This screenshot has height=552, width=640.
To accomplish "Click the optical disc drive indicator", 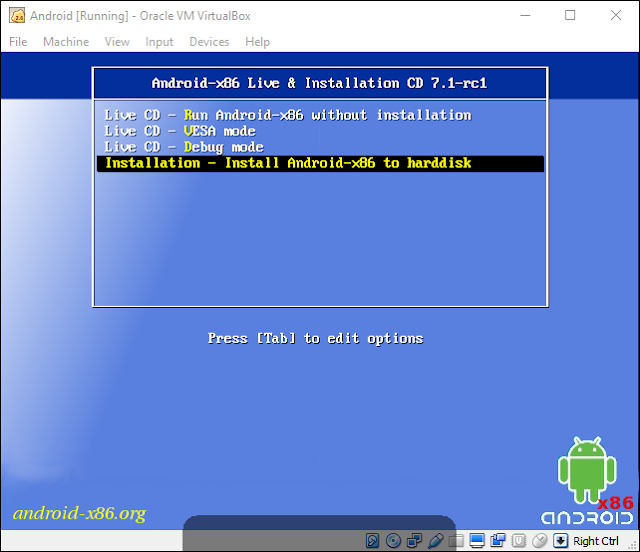I will 393,541.
